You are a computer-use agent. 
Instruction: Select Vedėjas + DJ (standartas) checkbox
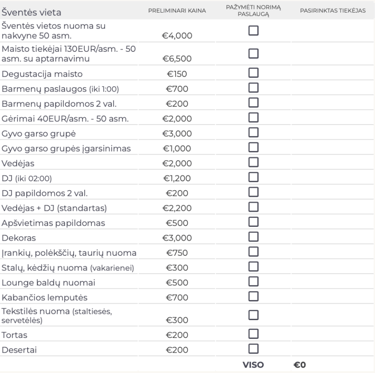253,207
